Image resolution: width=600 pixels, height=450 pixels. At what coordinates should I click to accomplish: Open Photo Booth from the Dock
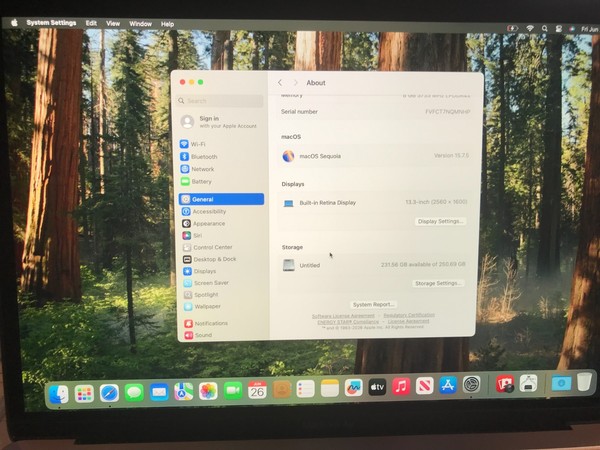point(505,384)
